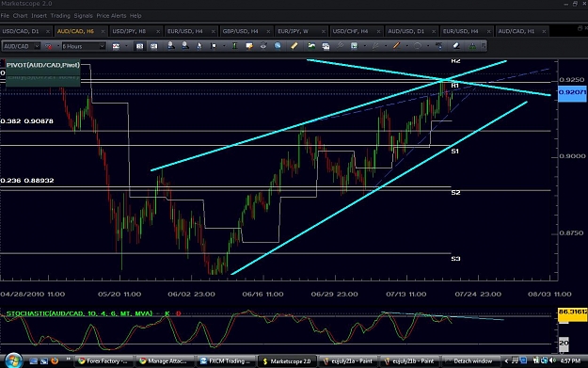The height and width of the screenshot is (368, 588).
Task: Open the Signals menu
Action: 83,16
